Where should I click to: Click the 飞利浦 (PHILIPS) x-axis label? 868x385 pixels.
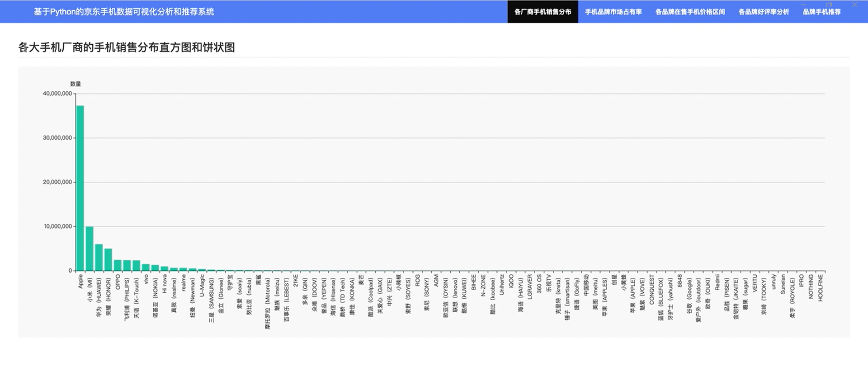[127, 299]
